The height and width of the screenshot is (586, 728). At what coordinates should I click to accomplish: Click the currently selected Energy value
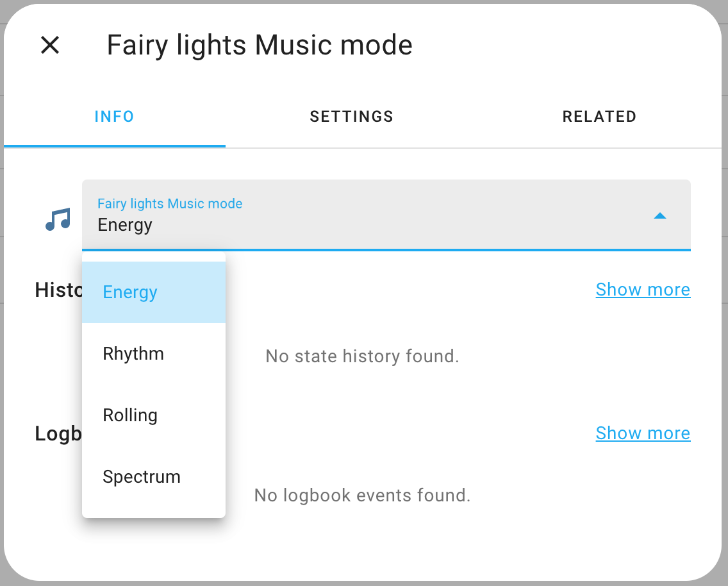pyautogui.click(x=125, y=224)
